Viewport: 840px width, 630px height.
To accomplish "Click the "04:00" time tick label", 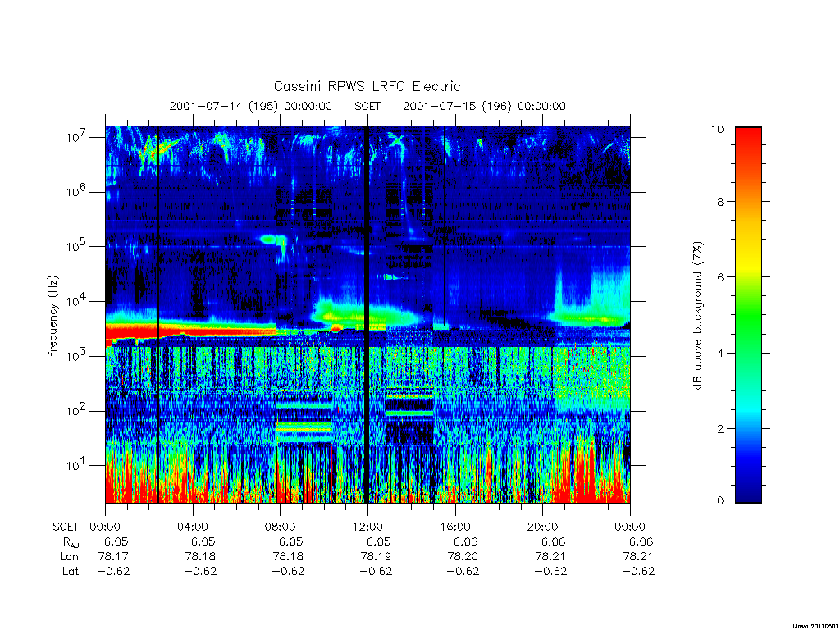I will 193,527.
